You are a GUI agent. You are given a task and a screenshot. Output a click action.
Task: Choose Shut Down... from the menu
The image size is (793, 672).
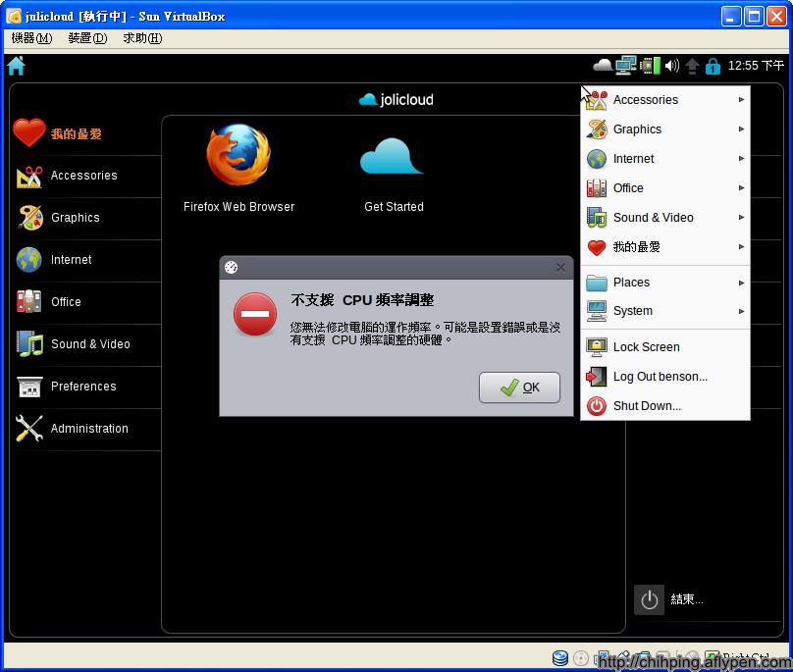point(665,405)
